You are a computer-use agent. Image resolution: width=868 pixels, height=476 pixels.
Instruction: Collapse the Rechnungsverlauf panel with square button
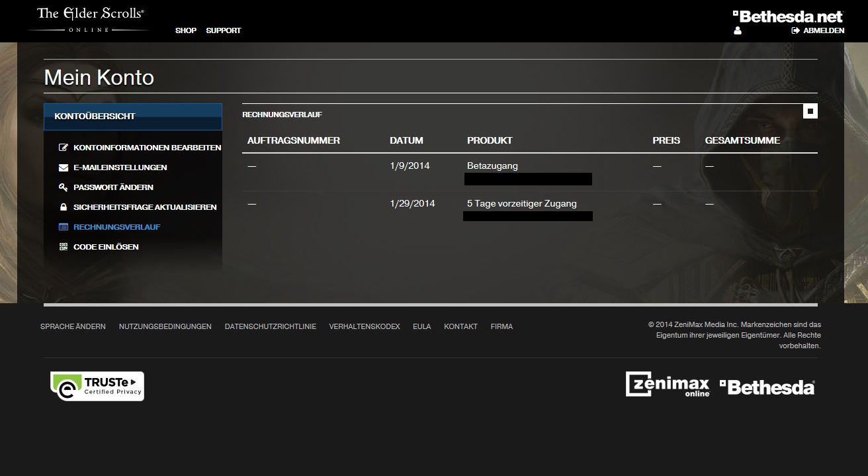810,111
